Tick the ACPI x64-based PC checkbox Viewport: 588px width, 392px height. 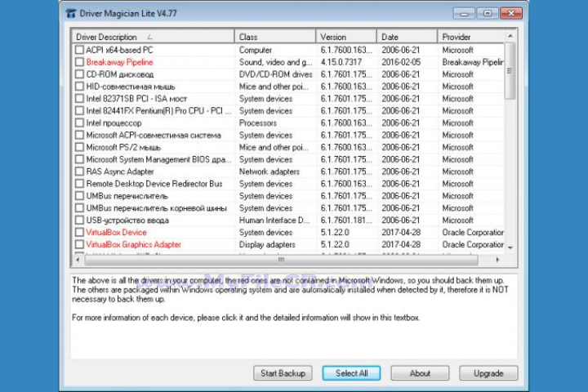click(79, 50)
